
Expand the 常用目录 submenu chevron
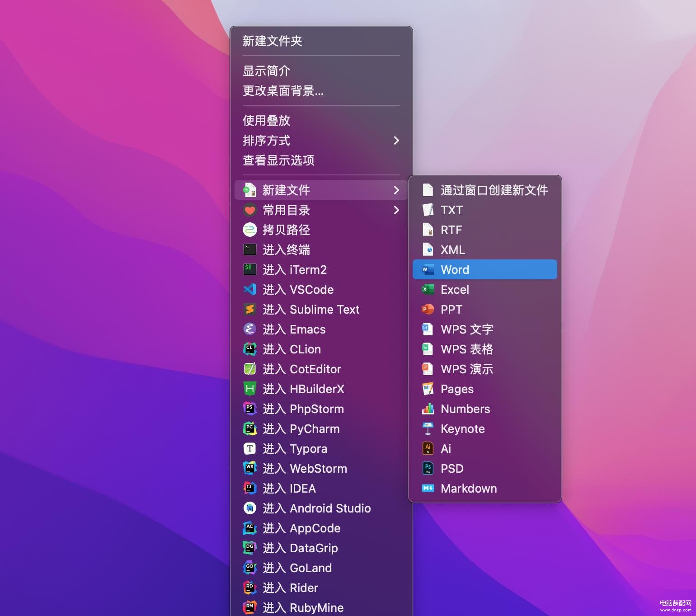tap(396, 210)
